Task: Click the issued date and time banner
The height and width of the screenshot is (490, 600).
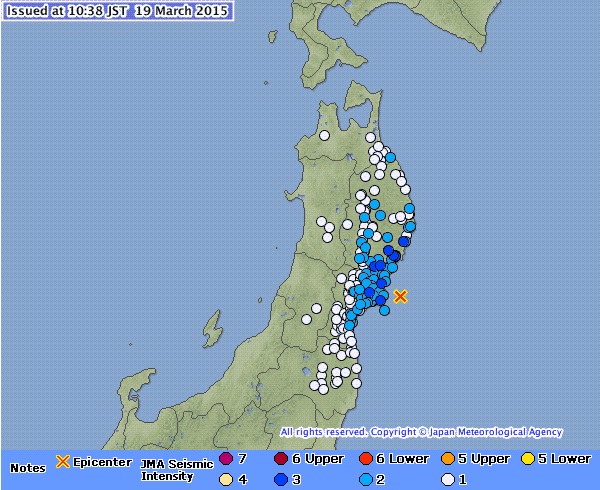Action: (116, 12)
